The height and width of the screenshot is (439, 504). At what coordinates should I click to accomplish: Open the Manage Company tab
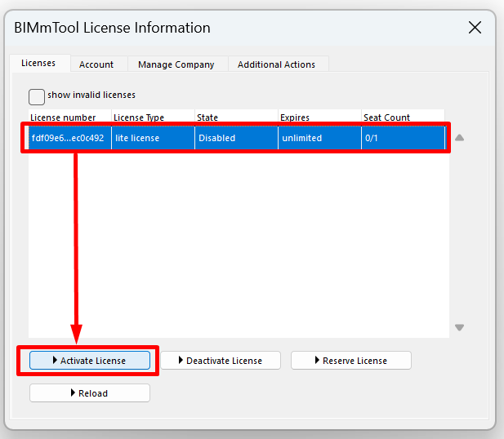(176, 64)
